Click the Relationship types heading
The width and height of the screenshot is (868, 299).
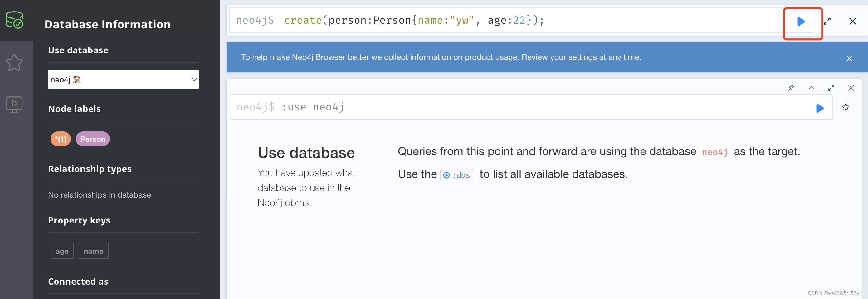pos(90,169)
